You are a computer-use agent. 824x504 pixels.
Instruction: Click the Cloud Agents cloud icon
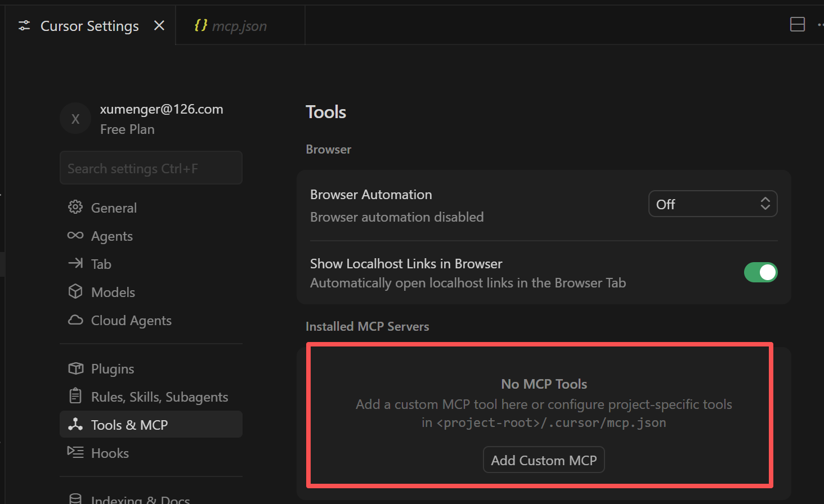pos(75,320)
